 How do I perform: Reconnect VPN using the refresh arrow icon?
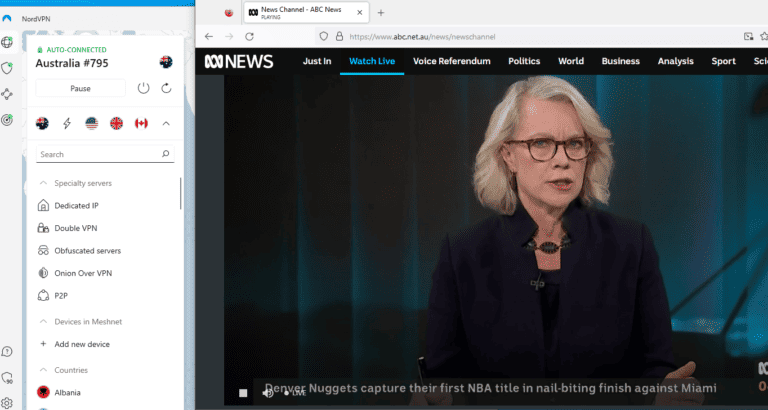coord(167,88)
